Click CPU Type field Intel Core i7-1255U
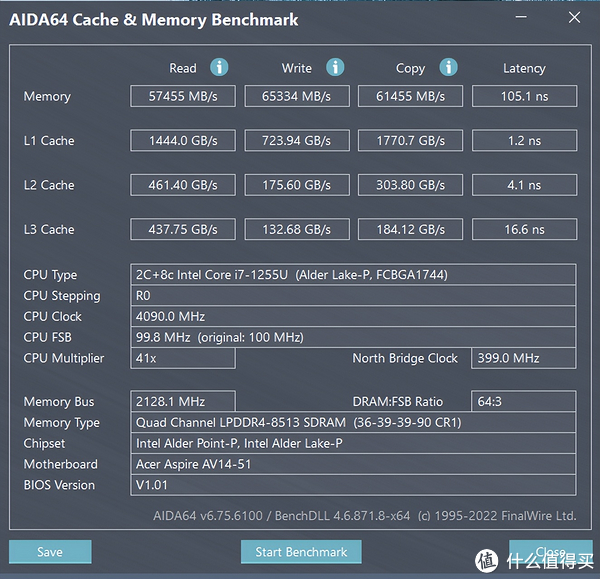This screenshot has width=600, height=579. coord(353,274)
